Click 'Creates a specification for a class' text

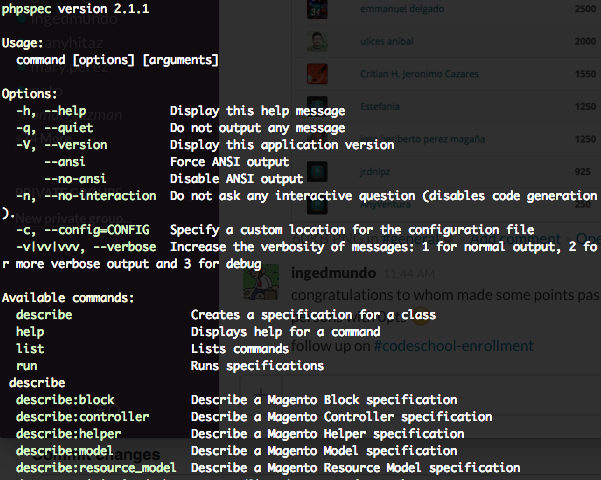click(x=314, y=315)
